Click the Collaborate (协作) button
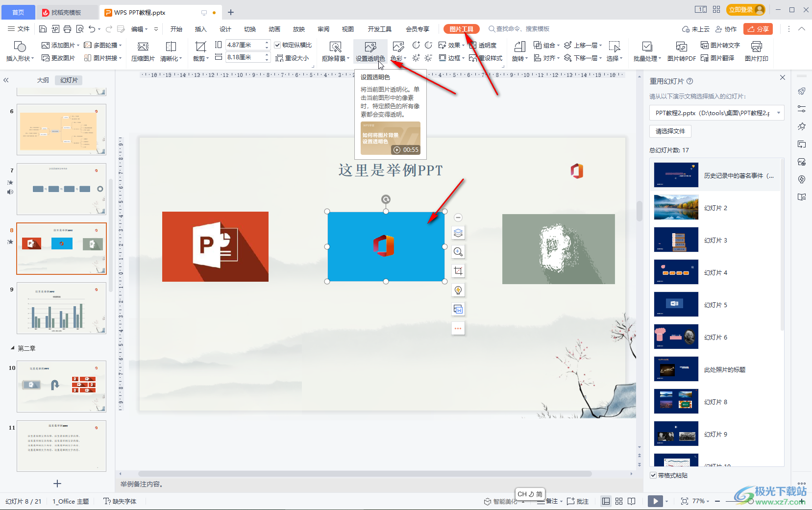 [726, 29]
